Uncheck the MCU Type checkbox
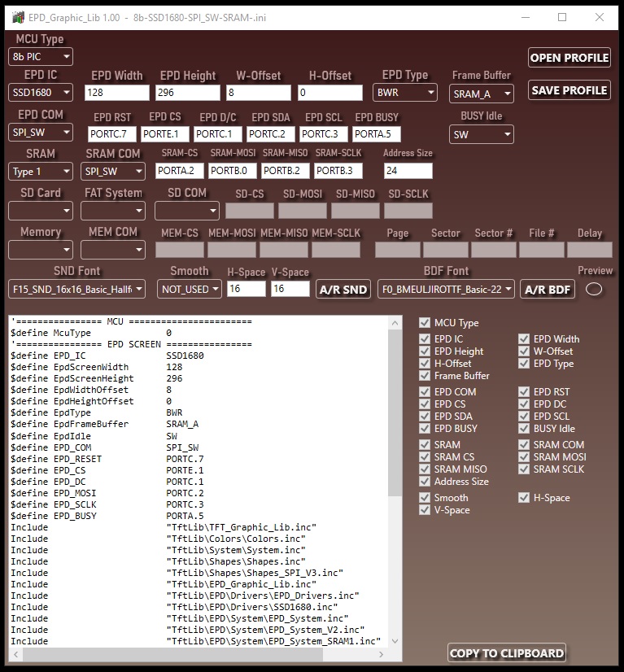This screenshot has width=624, height=672. (425, 323)
